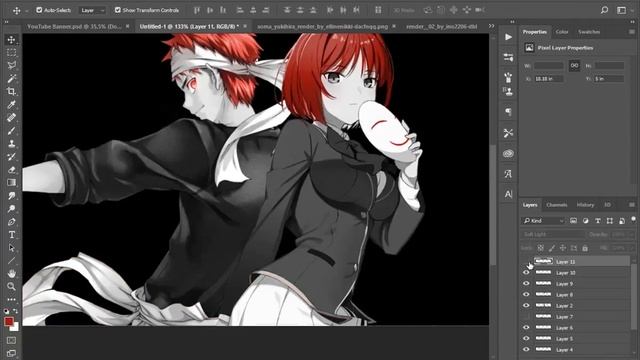Open the Kind filter dropdown
Viewport: 640px width, 360px height.
(544, 221)
